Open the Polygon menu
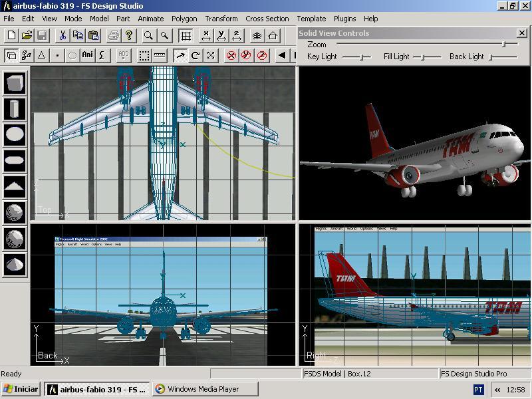This screenshot has height=399, width=532. tap(184, 19)
